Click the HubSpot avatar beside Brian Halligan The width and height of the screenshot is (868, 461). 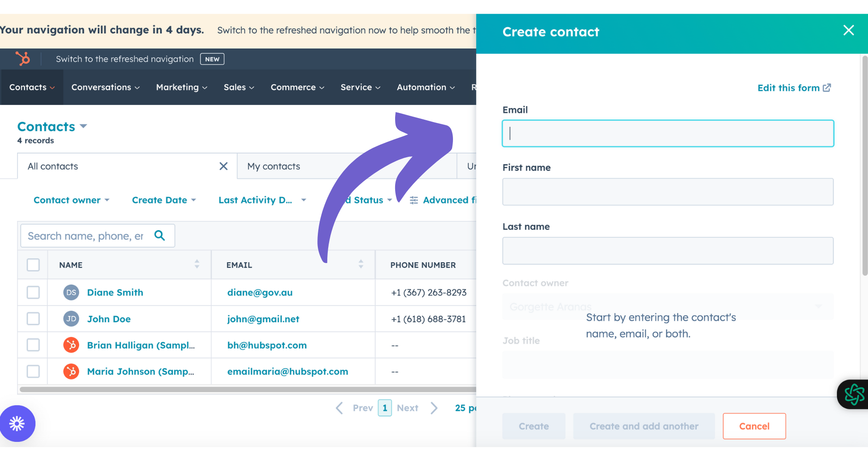(71, 345)
